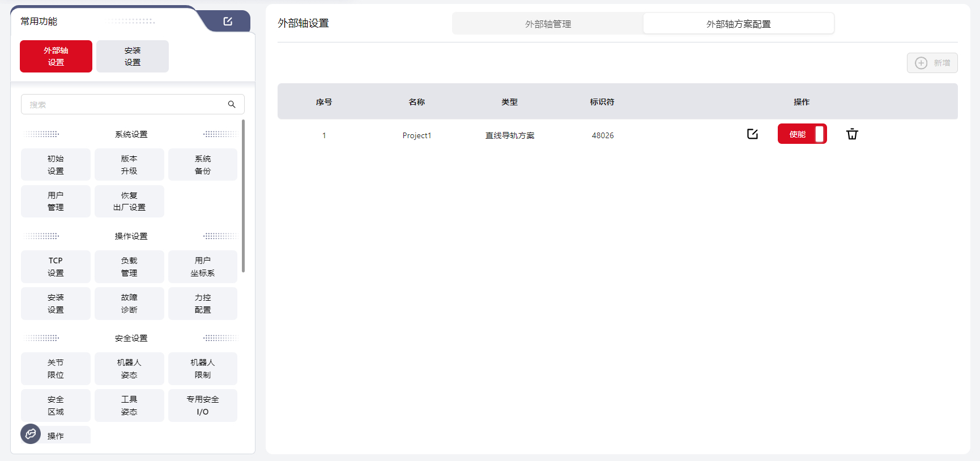Open 安装设置 in the common functions area
The width and height of the screenshot is (980, 461).
[x=133, y=56]
